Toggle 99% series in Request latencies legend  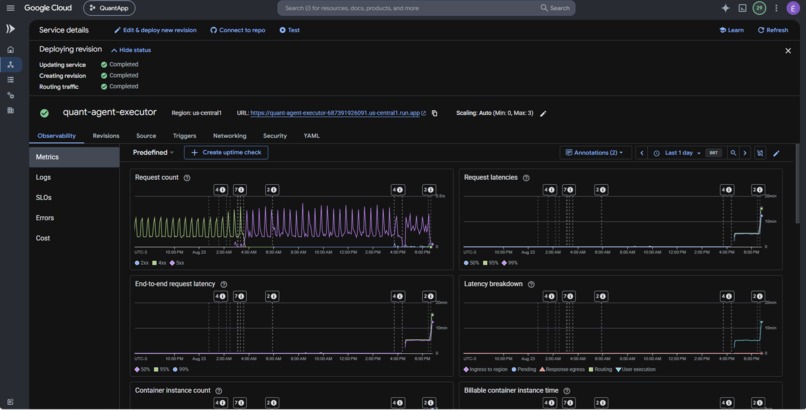(x=510, y=263)
